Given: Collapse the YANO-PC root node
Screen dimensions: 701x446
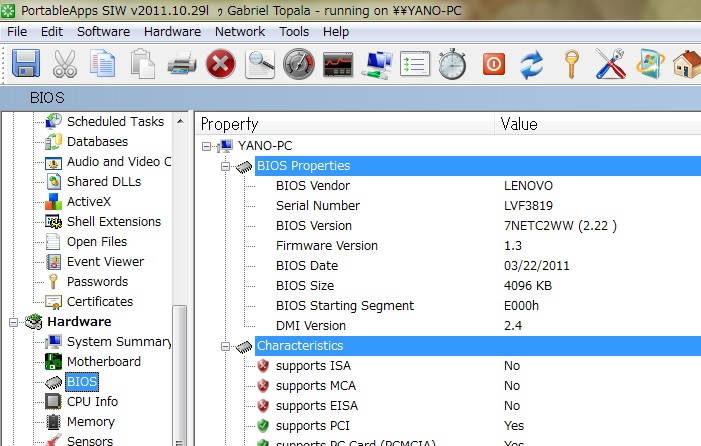Looking at the screenshot, I should coord(206,146).
